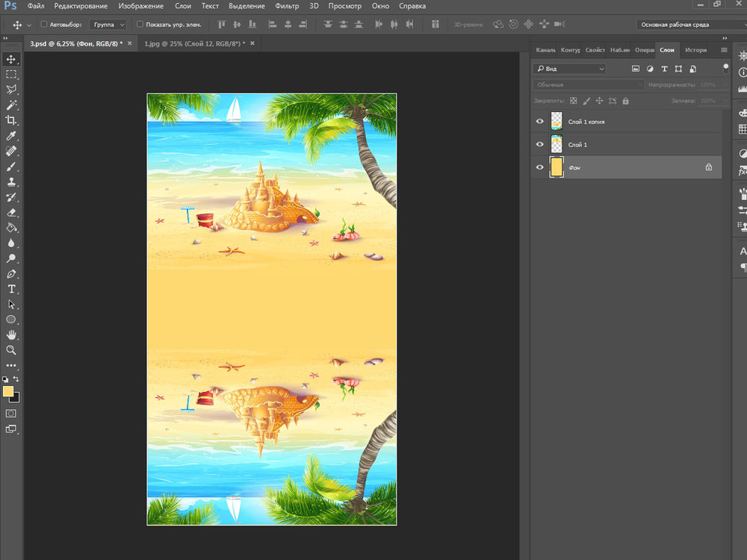Enable the Автовыбор checkbox
This screenshot has height=560, width=747.
click(x=43, y=25)
